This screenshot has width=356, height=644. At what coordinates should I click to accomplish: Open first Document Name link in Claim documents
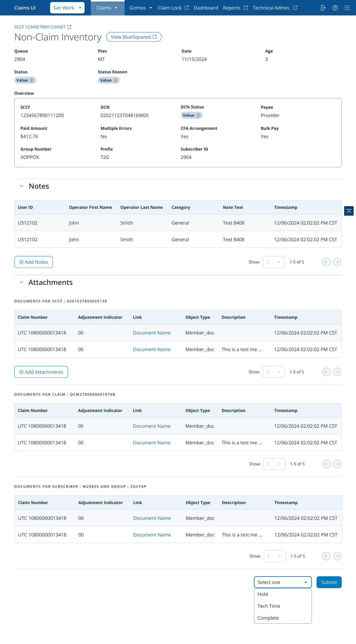click(152, 426)
